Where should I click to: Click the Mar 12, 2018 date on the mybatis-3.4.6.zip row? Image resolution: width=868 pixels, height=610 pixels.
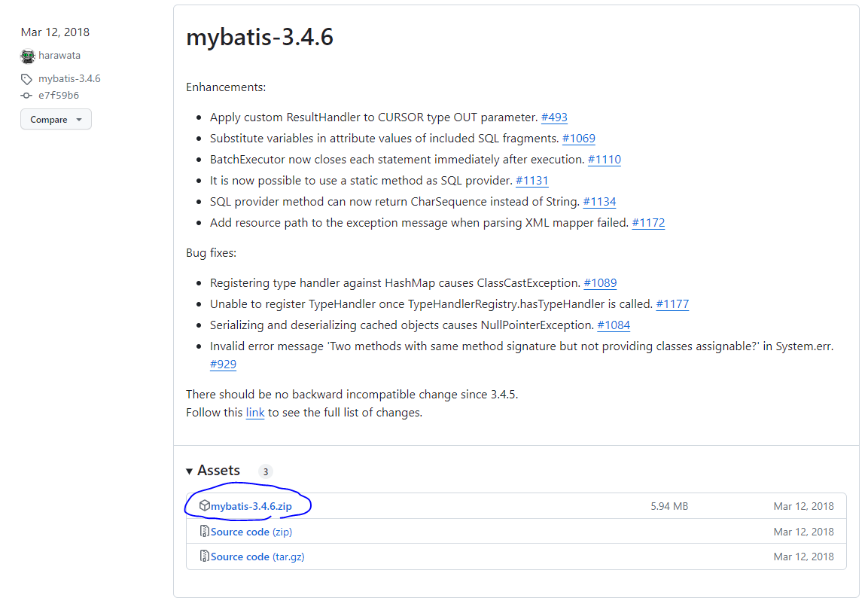pyautogui.click(x=804, y=506)
